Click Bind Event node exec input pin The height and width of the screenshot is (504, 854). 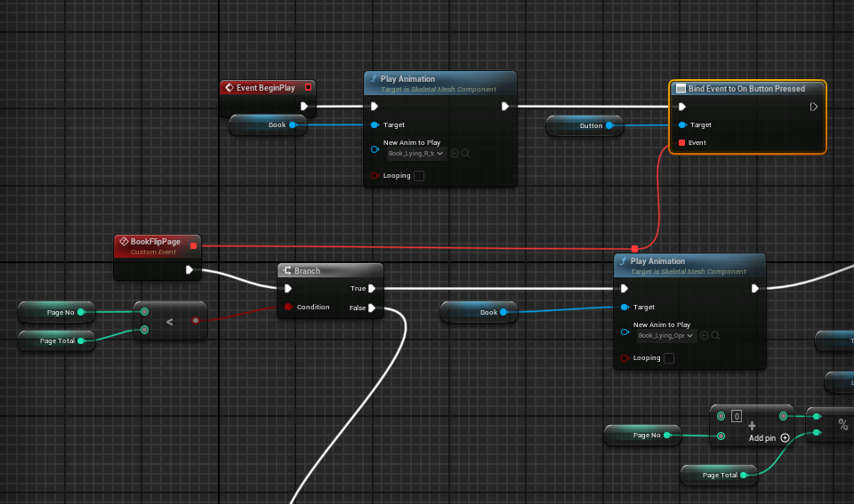(682, 107)
